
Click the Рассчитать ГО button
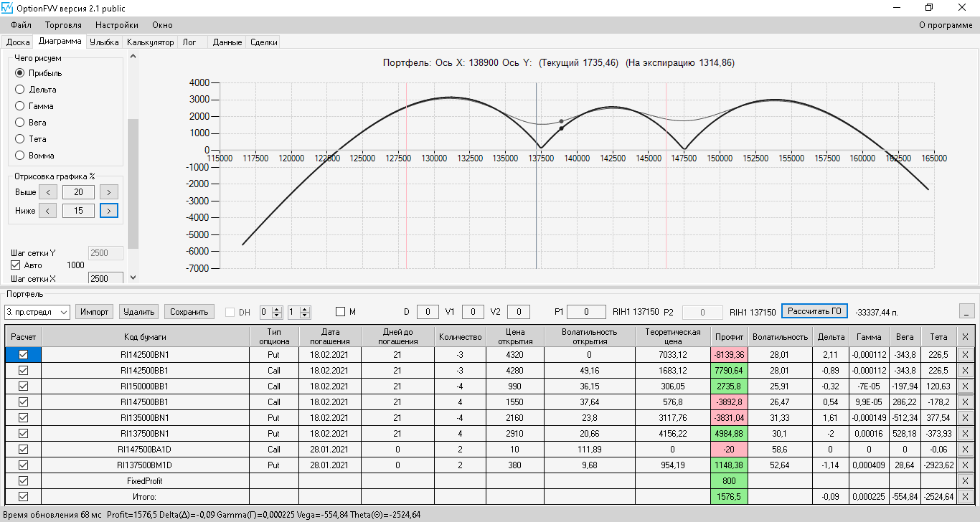click(814, 311)
